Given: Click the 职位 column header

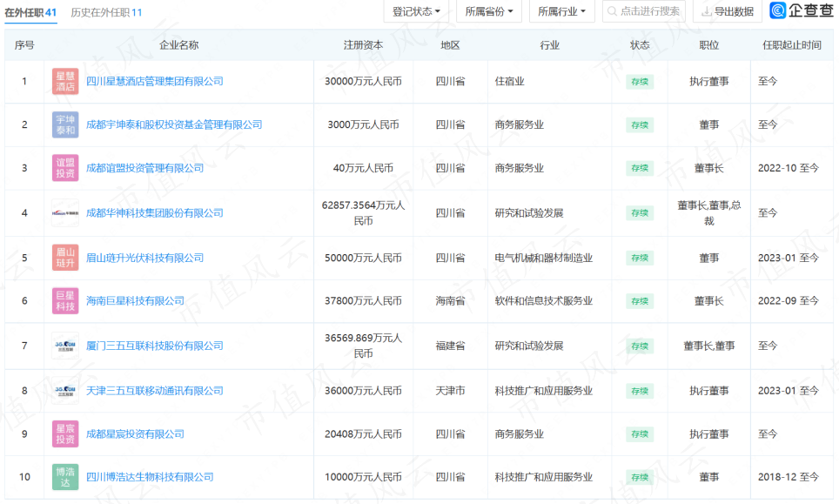Looking at the screenshot, I should tap(709, 45).
